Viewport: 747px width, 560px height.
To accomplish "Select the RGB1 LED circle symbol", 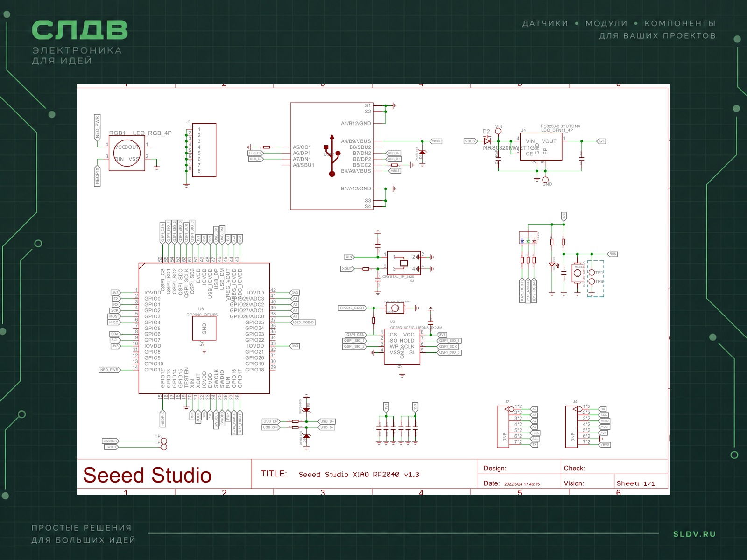I will coord(127,153).
